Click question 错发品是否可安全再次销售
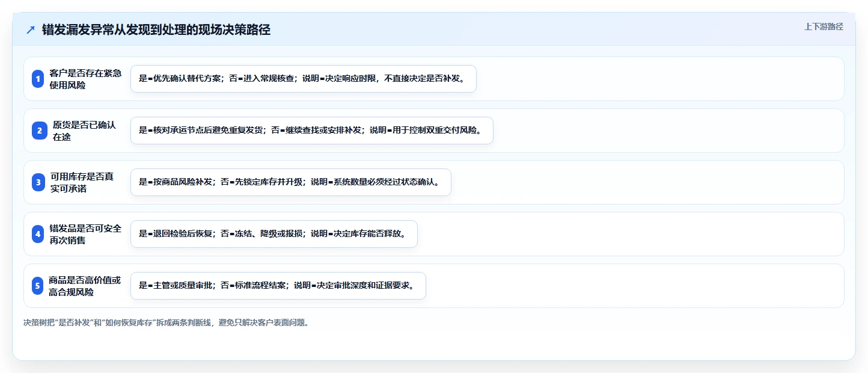Viewport: 868px width, 373px height. tap(85, 234)
